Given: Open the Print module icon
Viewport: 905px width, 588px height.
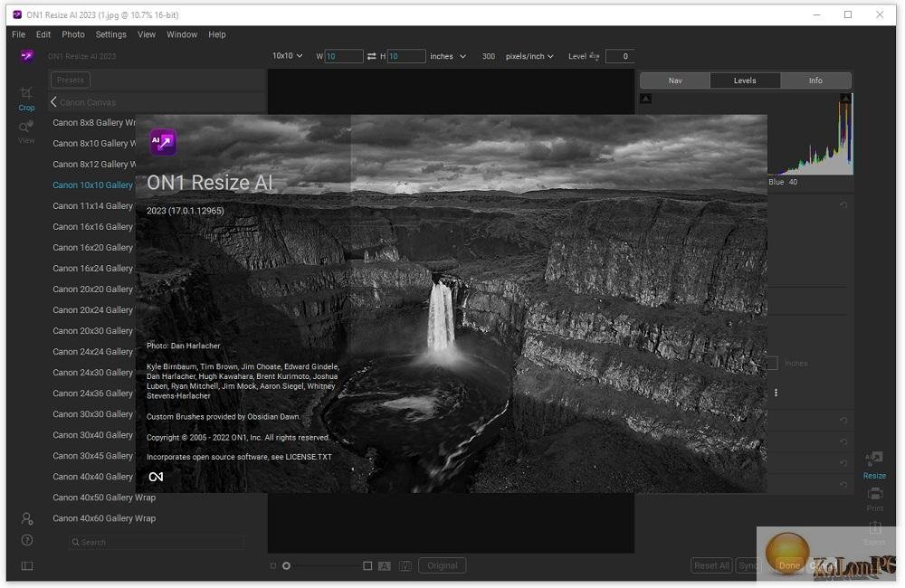Looking at the screenshot, I should 874,499.
